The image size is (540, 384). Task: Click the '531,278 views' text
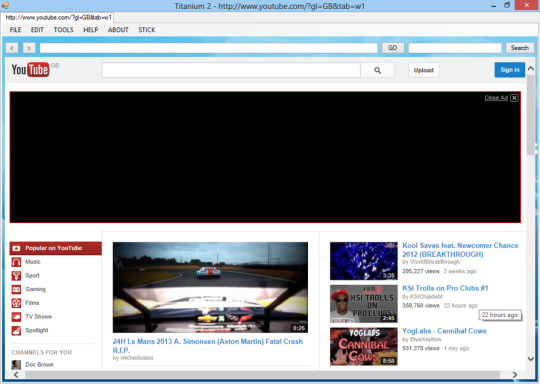tap(421, 349)
